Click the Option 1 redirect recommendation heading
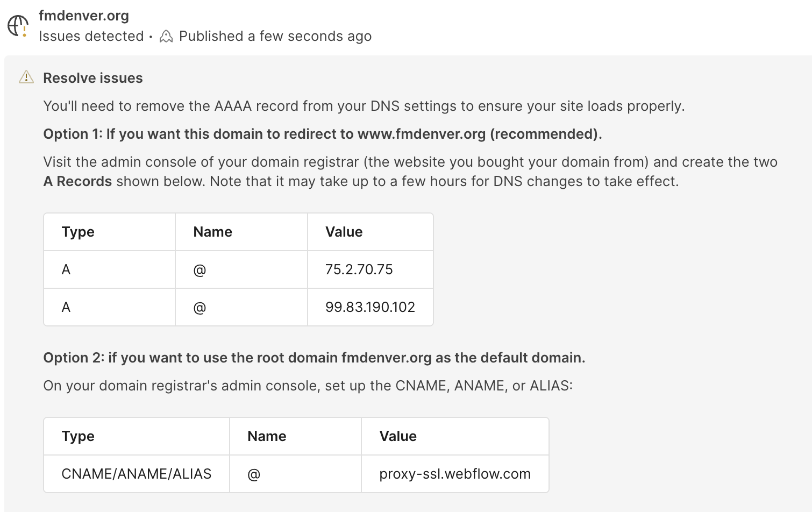The image size is (812, 512). pyautogui.click(x=322, y=134)
